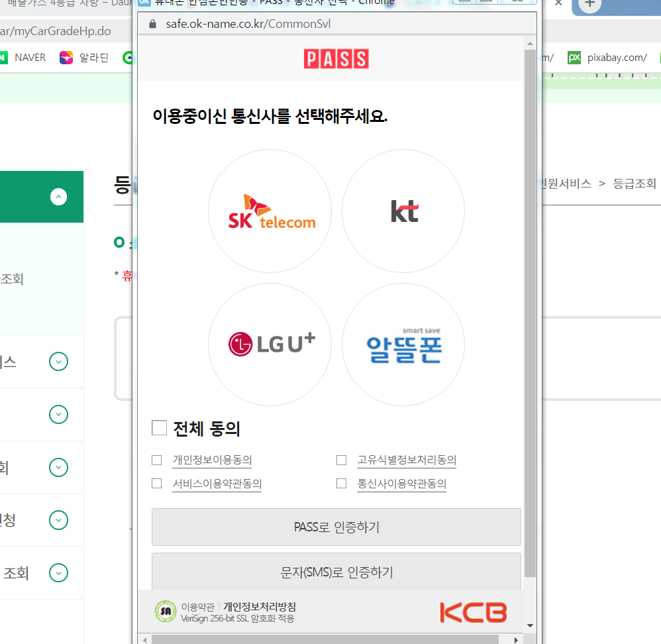Click the 등급조회 breadcrumb text
The height and width of the screenshot is (644, 661).
pyautogui.click(x=635, y=184)
